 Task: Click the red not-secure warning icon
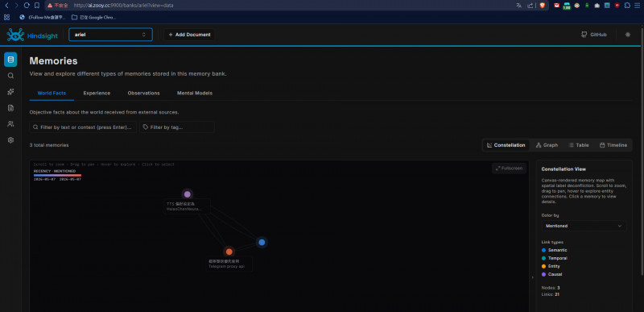(50, 6)
